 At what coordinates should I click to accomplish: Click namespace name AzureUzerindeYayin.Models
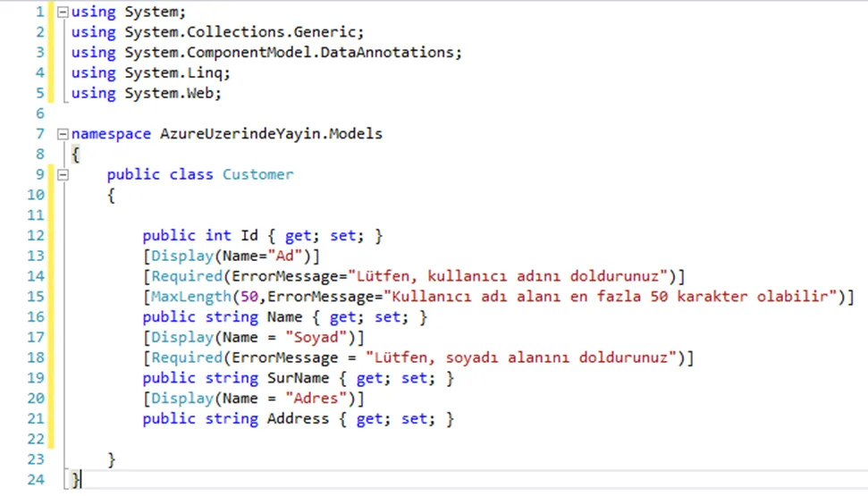[271, 134]
